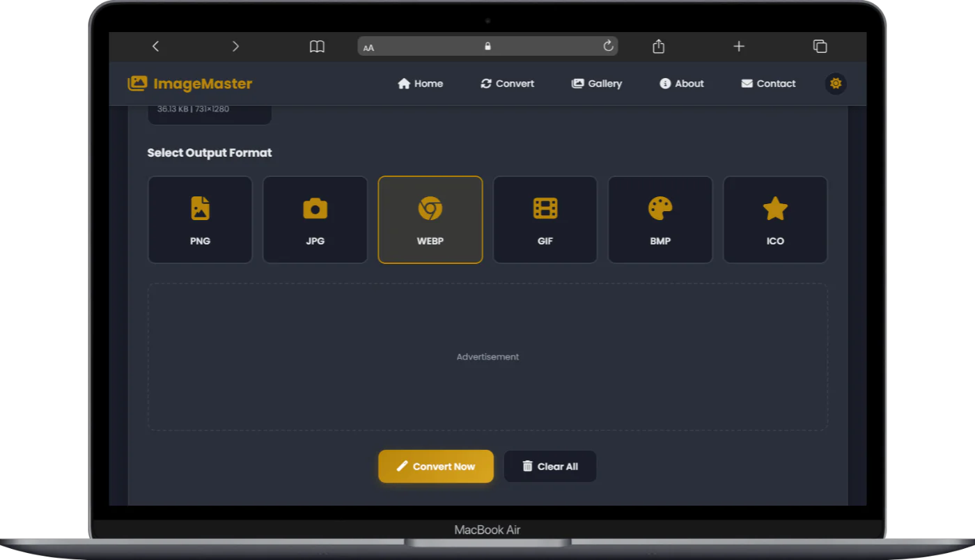
Task: Open the Gallery page
Action: coord(596,84)
